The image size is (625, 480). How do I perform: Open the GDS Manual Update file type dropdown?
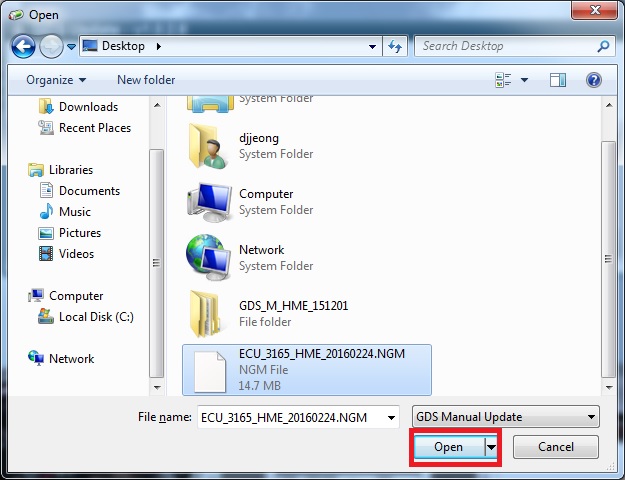(505, 417)
